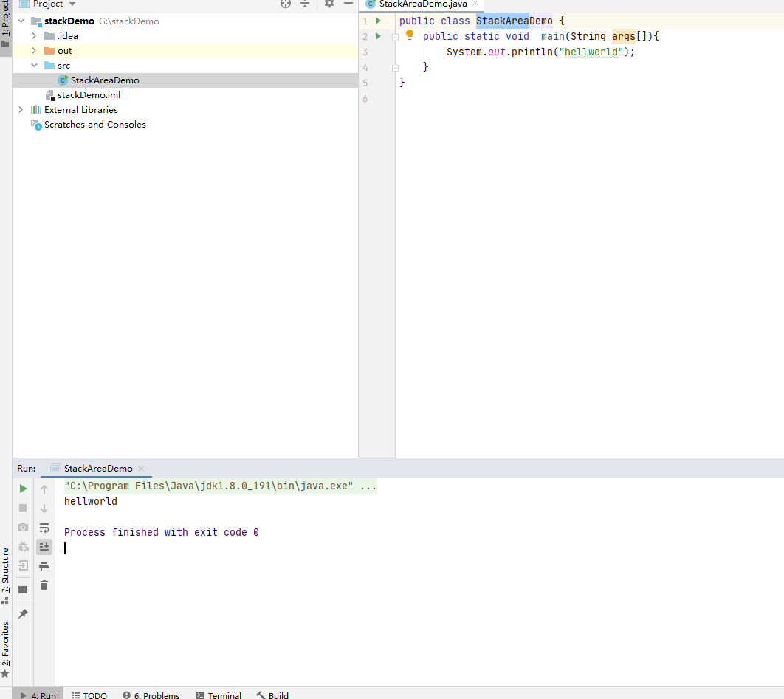Hide the Project tool window
The height and width of the screenshot is (699, 784).
tap(348, 4)
